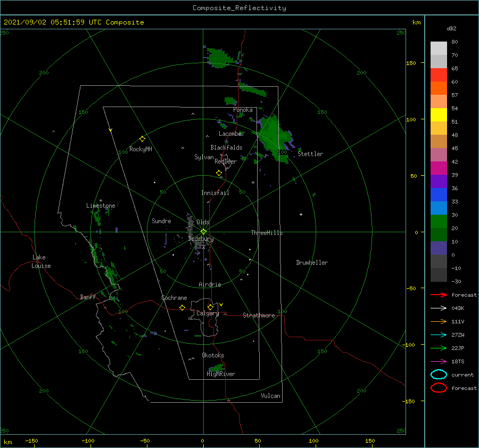Click the Limestone label
This screenshot has width=479, height=448.
coord(101,206)
